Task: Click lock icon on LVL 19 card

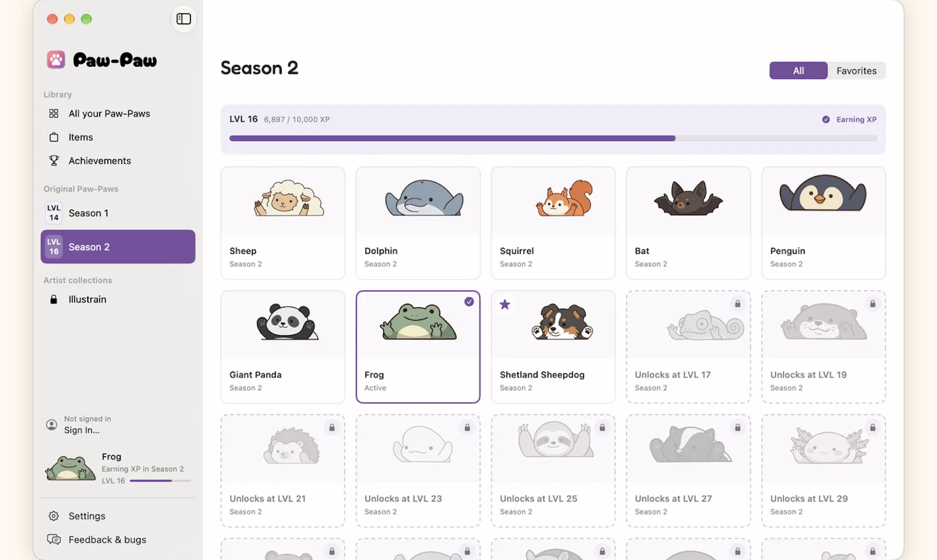Action: [873, 304]
